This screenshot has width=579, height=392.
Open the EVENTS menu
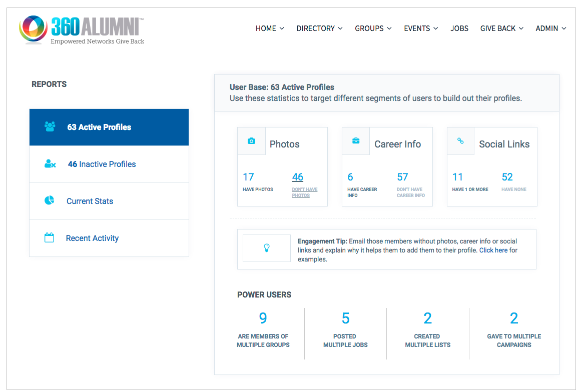(421, 28)
